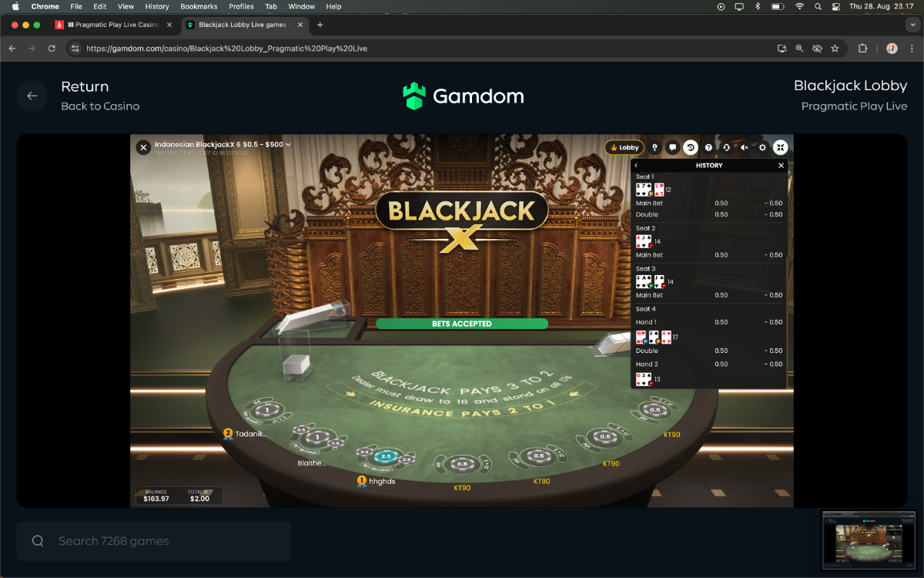The height and width of the screenshot is (578, 924).
Task: Open the picture-in-picture stream thumbnail
Action: coord(869,539)
